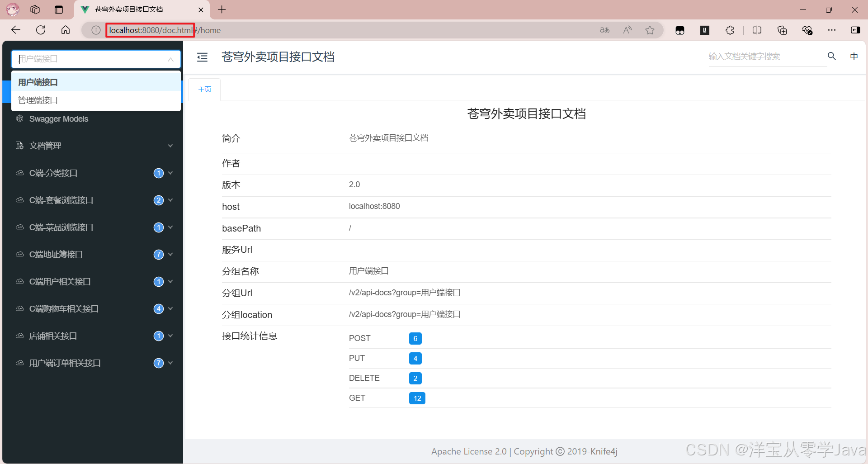Open the tab actions menu icon

tap(59, 9)
